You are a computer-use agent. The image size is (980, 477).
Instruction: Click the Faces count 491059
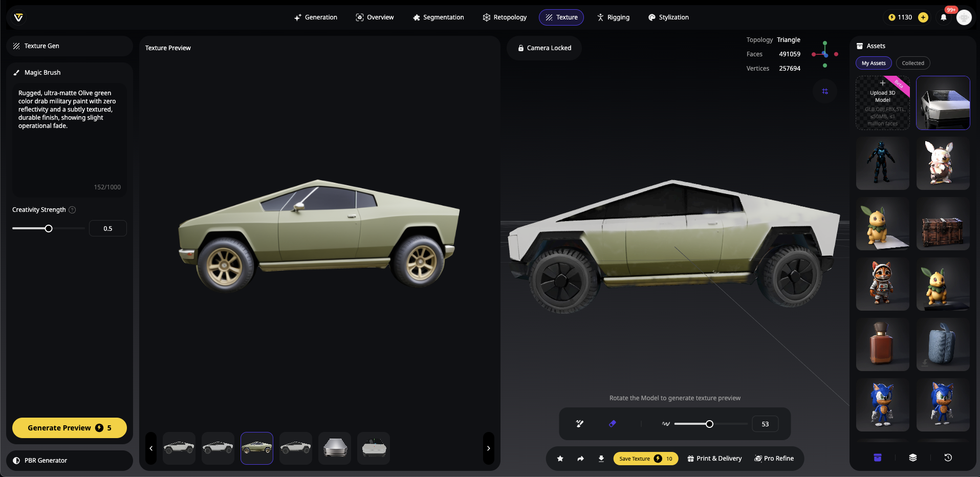pyautogui.click(x=790, y=54)
